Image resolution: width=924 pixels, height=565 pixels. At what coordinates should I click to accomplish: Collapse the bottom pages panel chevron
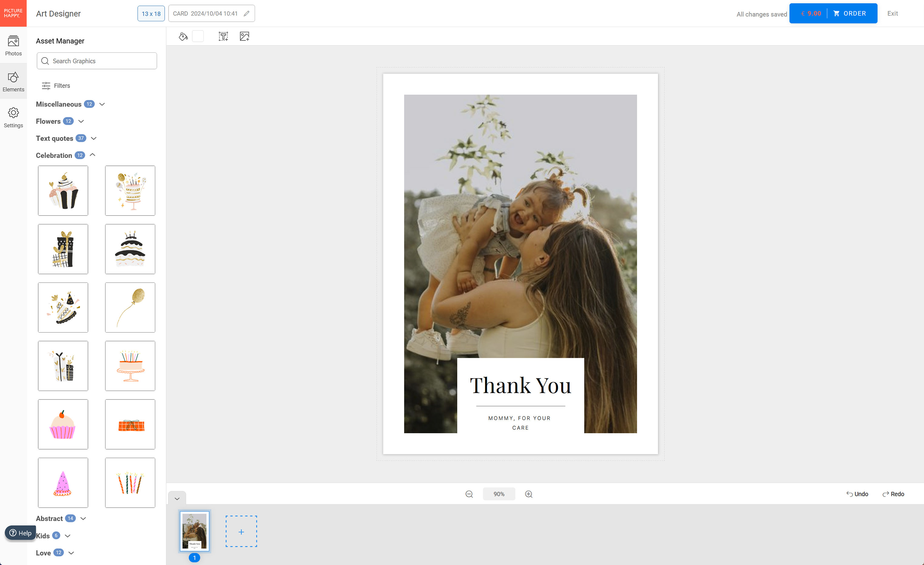coord(177,498)
